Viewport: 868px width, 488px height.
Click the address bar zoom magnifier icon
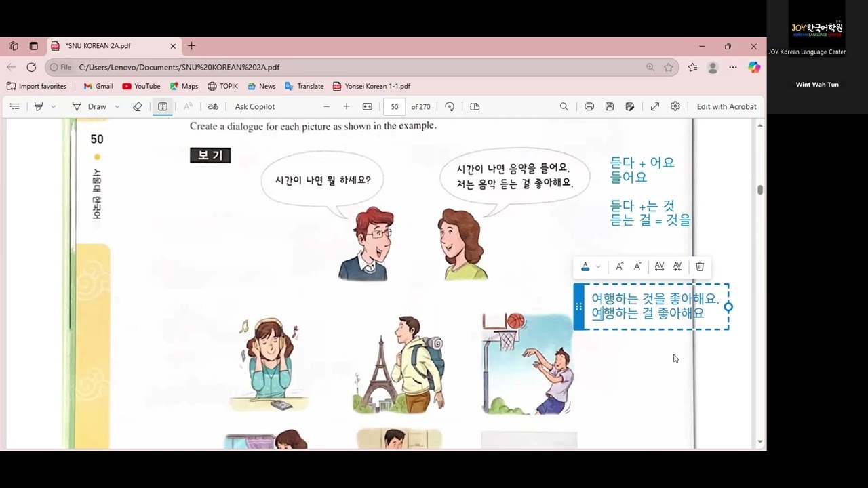(650, 67)
